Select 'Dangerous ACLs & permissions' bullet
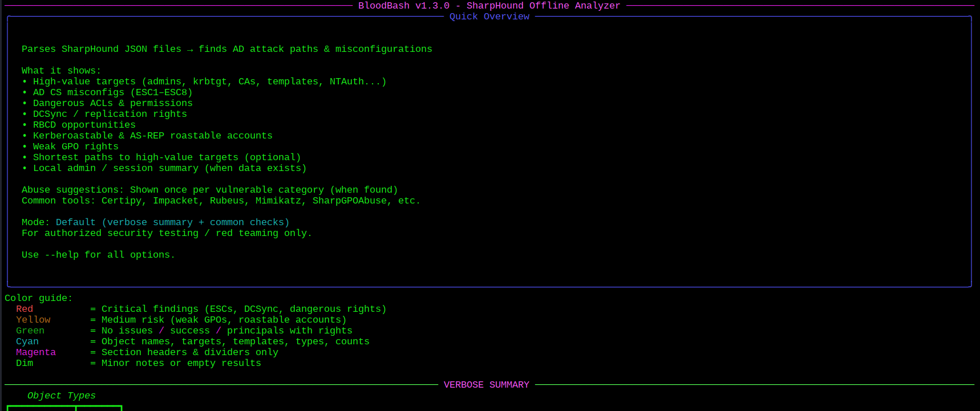 (x=107, y=103)
